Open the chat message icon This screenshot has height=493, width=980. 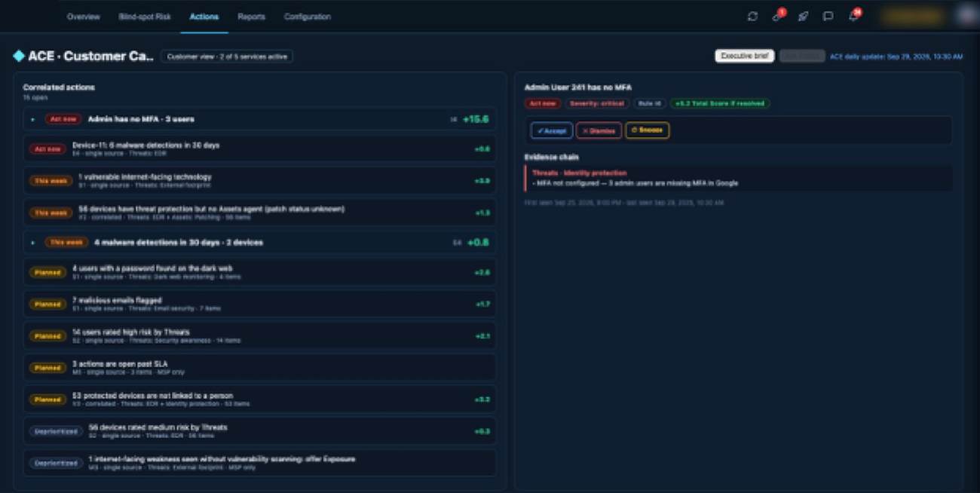click(x=828, y=17)
